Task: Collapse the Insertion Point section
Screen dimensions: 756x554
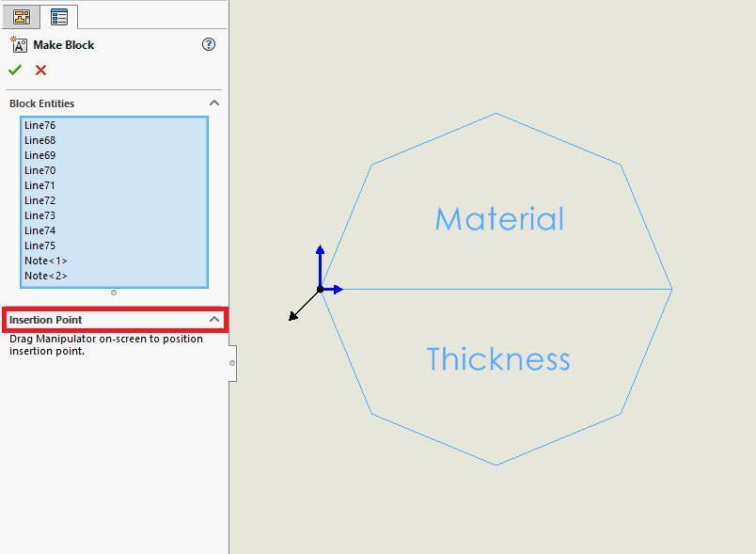Action: pyautogui.click(x=214, y=319)
